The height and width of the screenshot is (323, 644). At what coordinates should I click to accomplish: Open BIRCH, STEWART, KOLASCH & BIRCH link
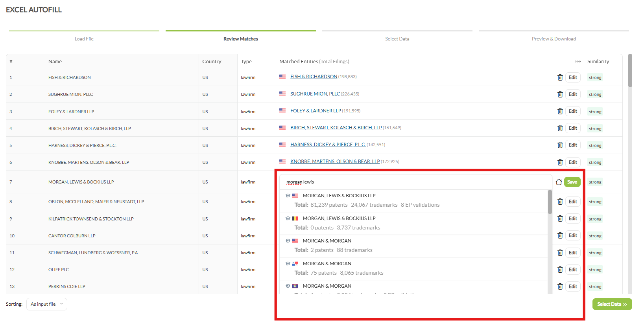point(336,128)
